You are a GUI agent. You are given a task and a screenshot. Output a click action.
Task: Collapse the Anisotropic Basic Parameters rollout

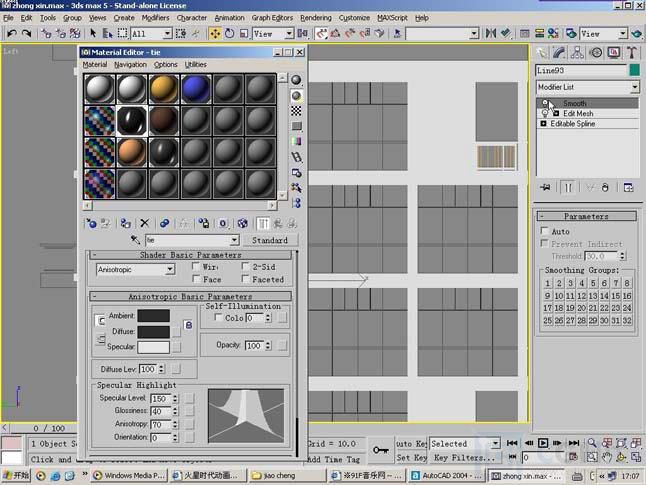click(190, 296)
